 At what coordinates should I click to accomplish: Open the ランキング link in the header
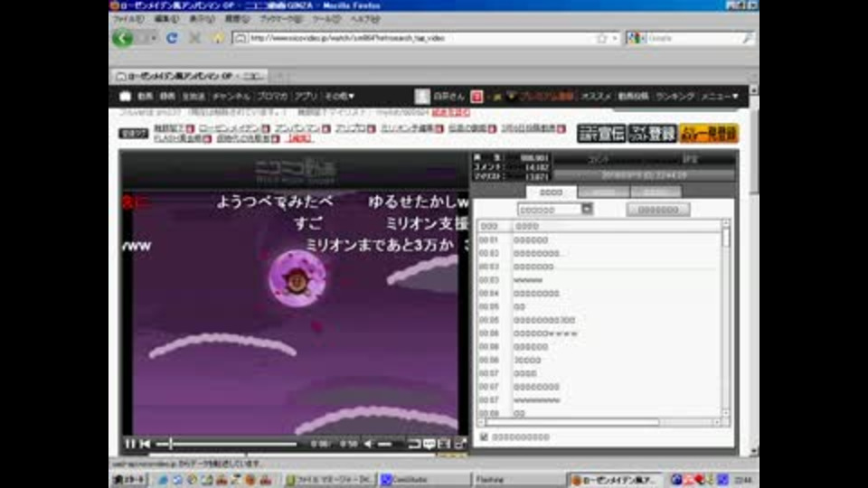[675, 97]
